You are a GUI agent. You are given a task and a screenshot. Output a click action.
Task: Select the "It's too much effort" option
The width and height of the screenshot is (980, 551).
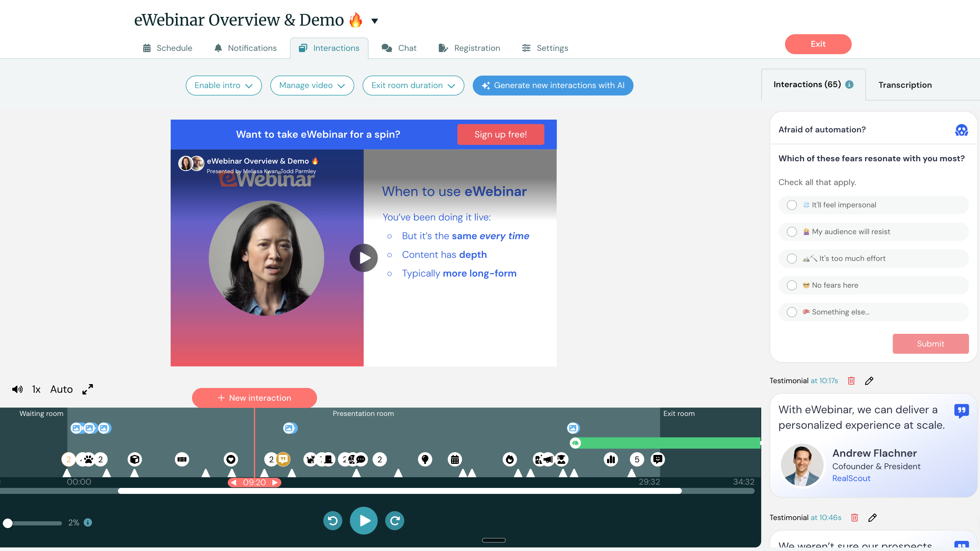(873, 259)
